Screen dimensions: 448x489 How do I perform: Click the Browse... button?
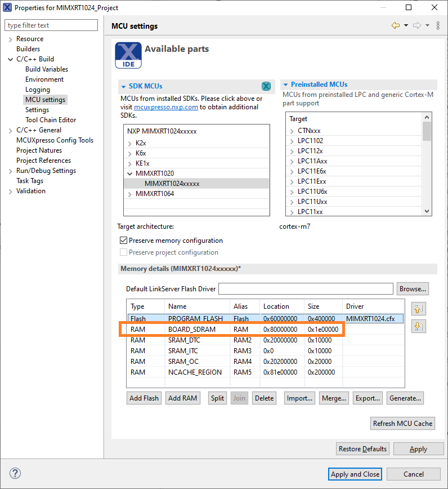point(413,289)
